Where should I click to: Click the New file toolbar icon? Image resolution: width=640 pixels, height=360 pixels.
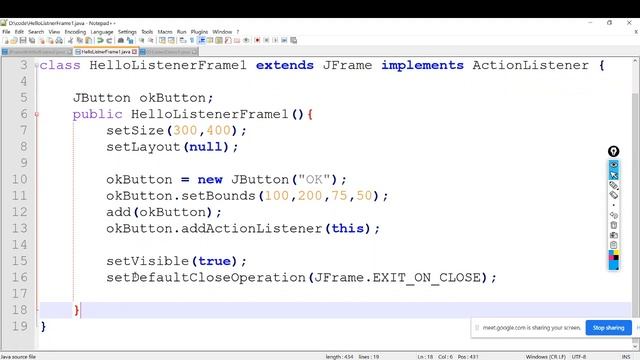click(6, 40)
